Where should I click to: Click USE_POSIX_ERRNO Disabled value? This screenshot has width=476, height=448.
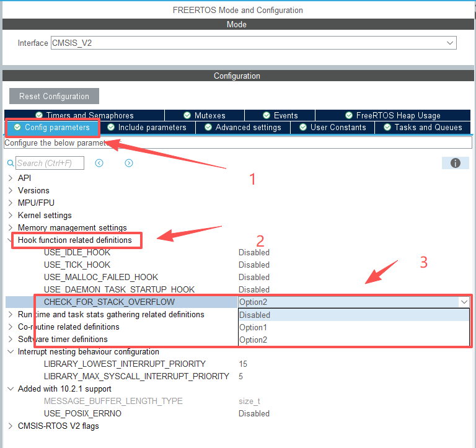pos(253,414)
